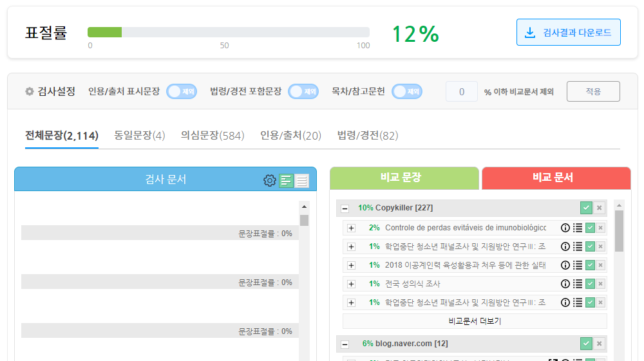Click the 6% blog.naver.com [12] label
The height and width of the screenshot is (361, 644).
[405, 344]
